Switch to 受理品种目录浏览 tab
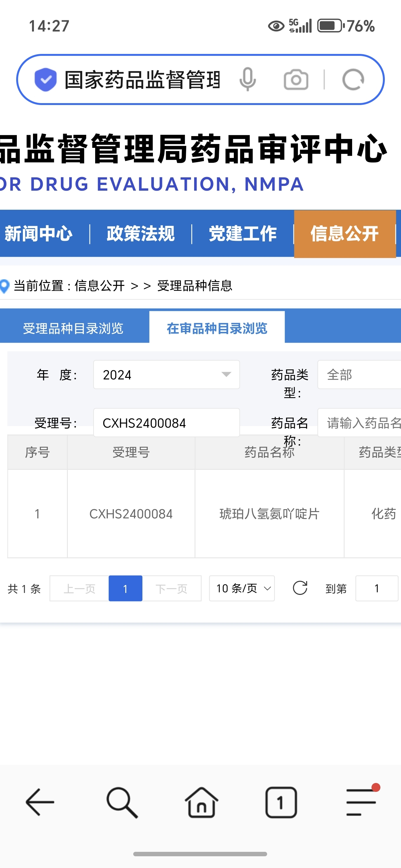This screenshot has height=868, width=401. tap(73, 328)
